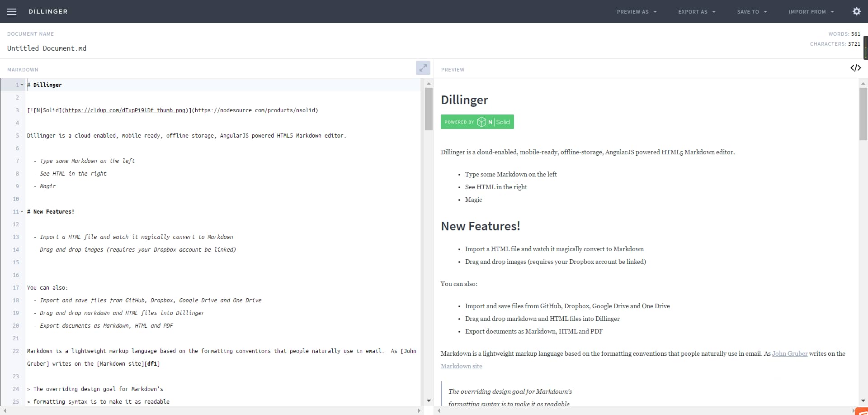
Task: Toggle the HTML code view icon
Action: point(855,68)
